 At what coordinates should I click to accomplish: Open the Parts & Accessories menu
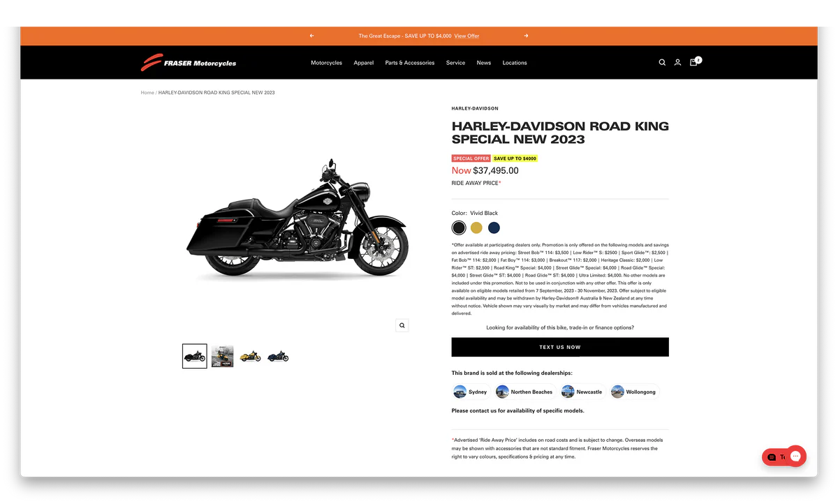(x=410, y=63)
